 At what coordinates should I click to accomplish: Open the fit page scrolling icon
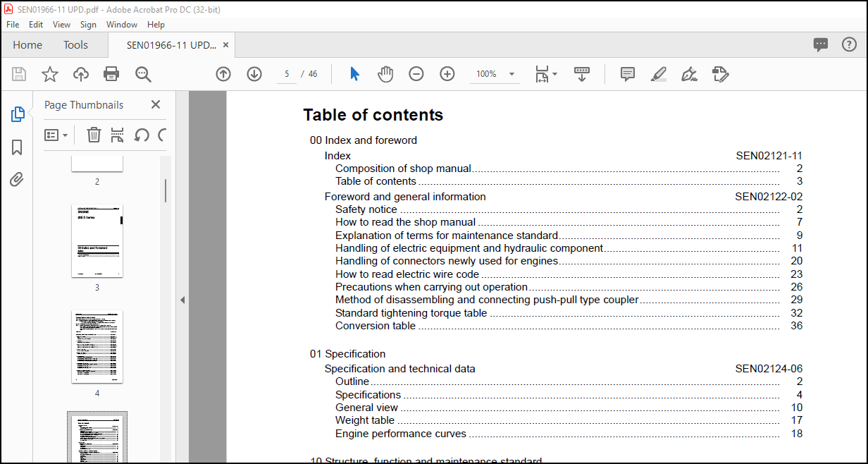[x=541, y=74]
